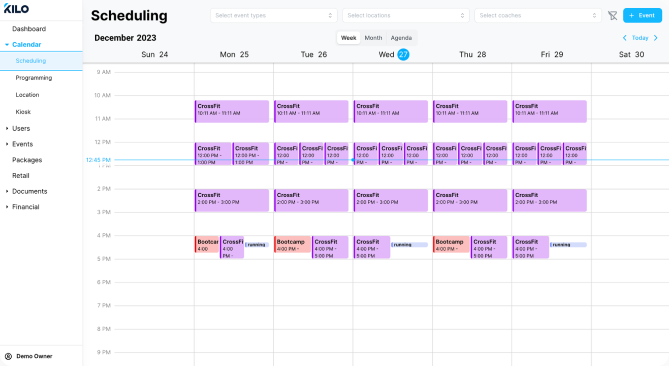Open Wednesday 4:00 PM CrossFit event

point(372,247)
